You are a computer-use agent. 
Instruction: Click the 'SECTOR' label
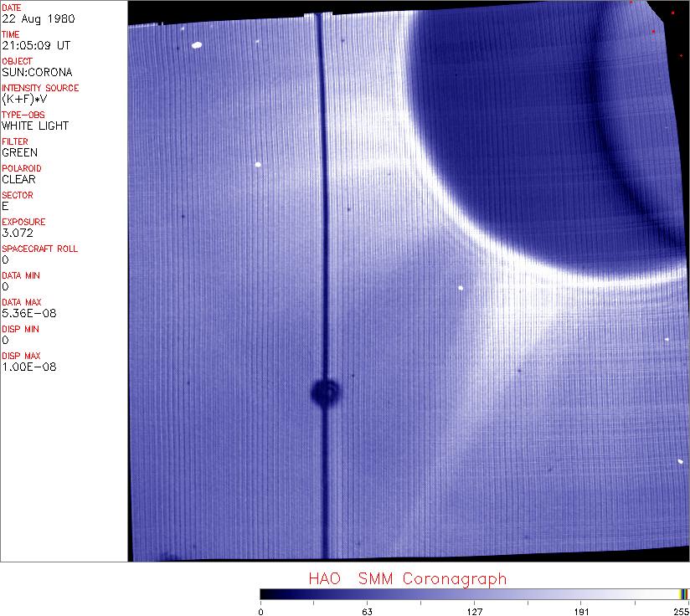point(18,195)
